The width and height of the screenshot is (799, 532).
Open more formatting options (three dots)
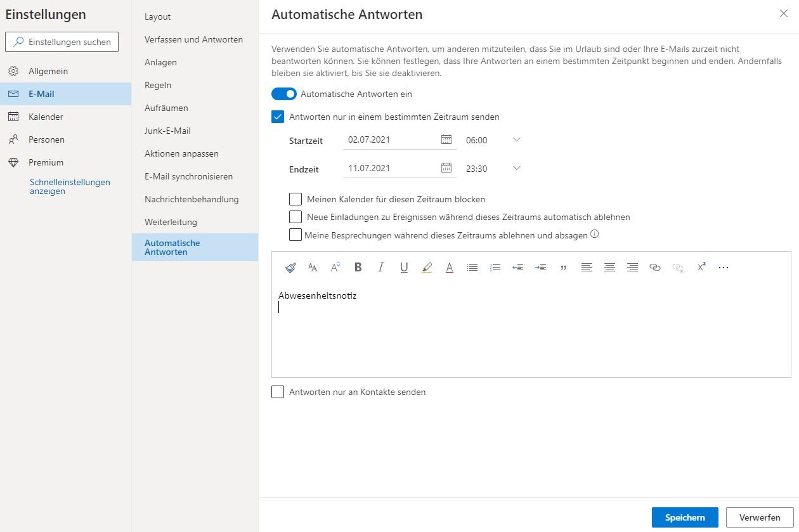point(724,268)
